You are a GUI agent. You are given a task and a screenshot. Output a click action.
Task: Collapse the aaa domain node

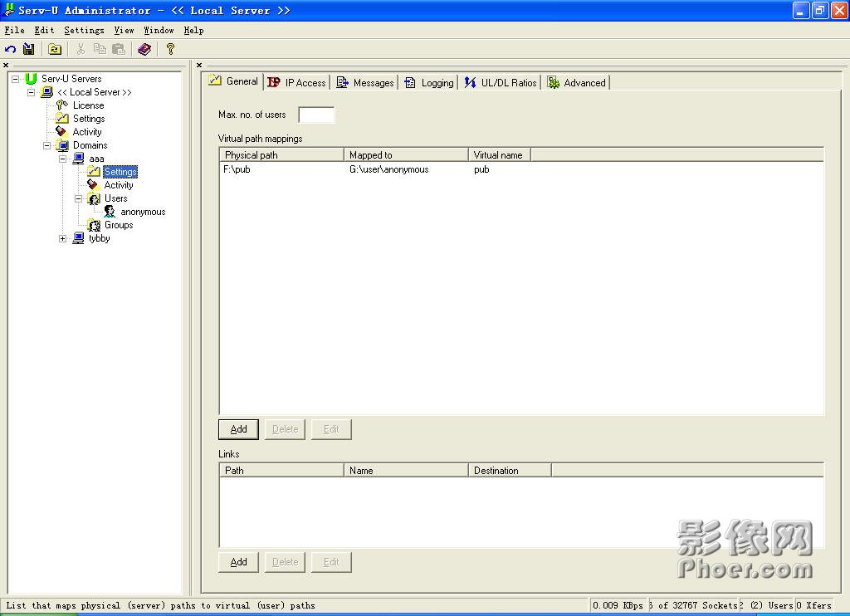(63, 159)
